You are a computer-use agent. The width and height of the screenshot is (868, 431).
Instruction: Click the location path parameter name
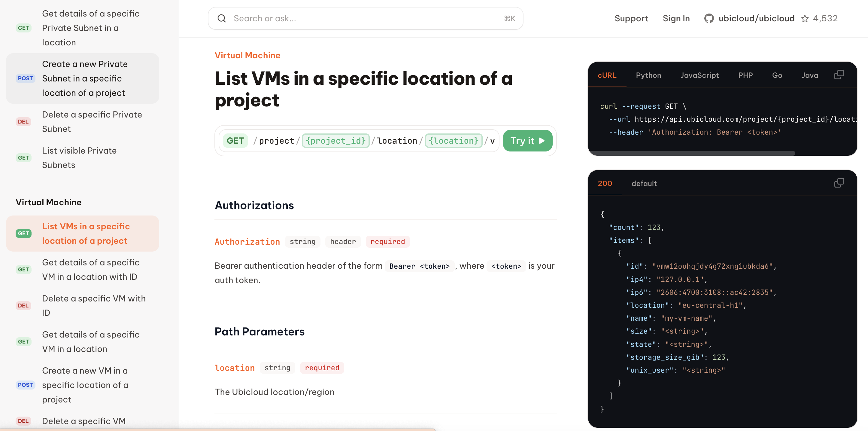235,368
